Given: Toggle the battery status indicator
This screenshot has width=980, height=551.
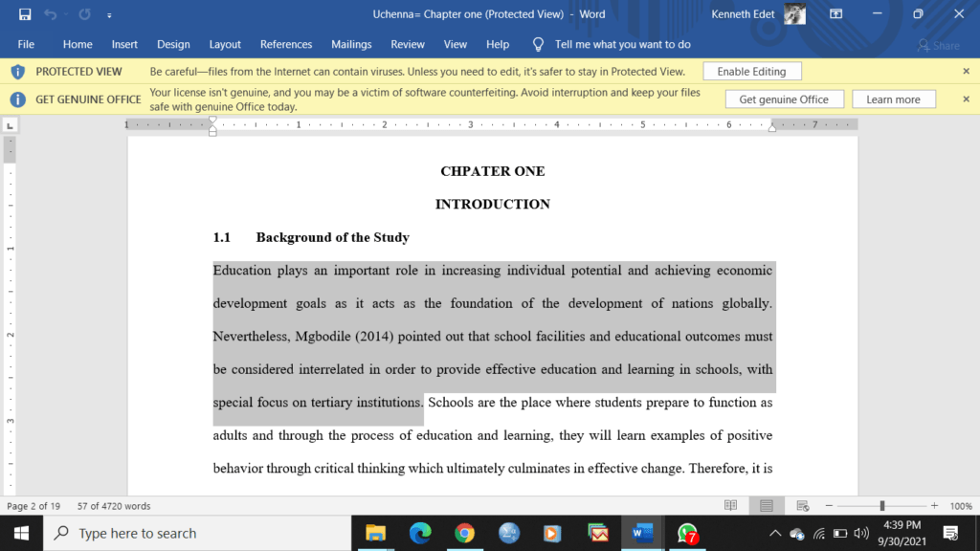Looking at the screenshot, I should (840, 533).
